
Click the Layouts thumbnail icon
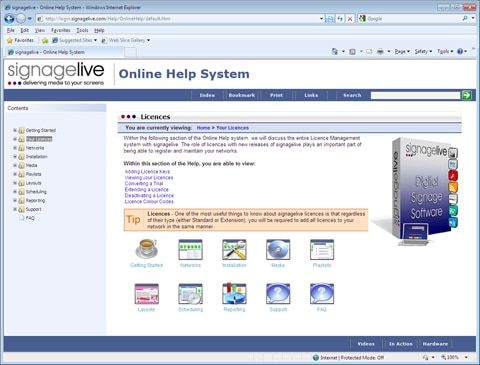147,294
